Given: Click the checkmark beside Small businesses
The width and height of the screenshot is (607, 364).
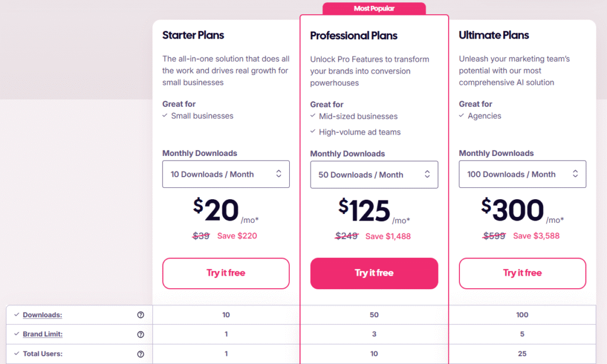Looking at the screenshot, I should tap(165, 116).
